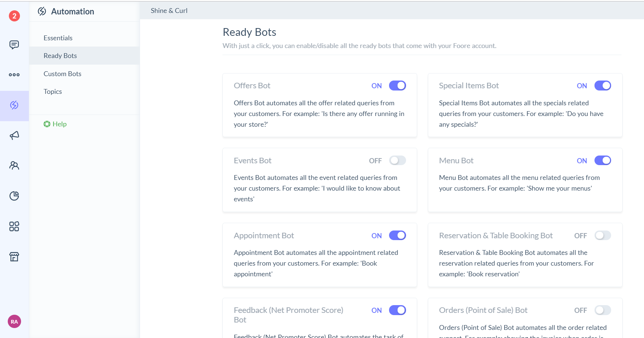Select Custom Bots menu item

point(62,74)
